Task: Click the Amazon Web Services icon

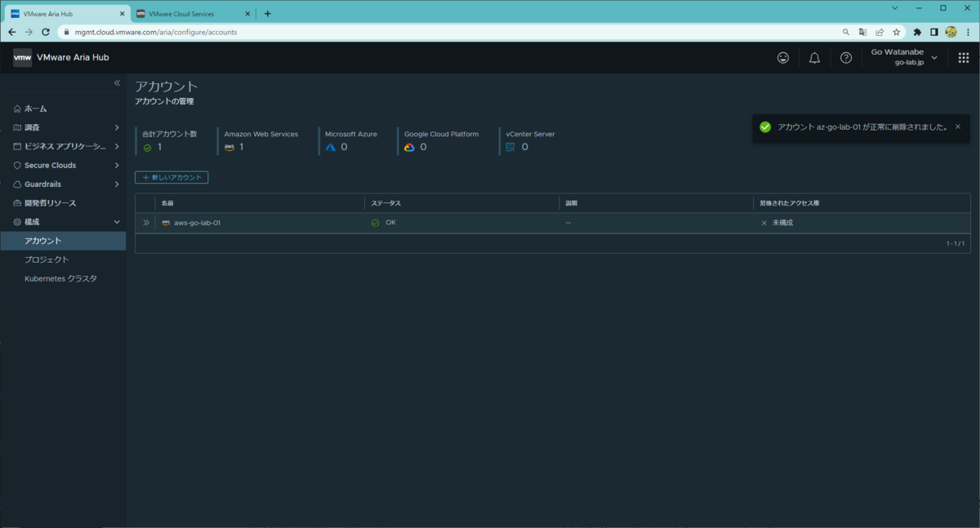Action: [x=229, y=148]
